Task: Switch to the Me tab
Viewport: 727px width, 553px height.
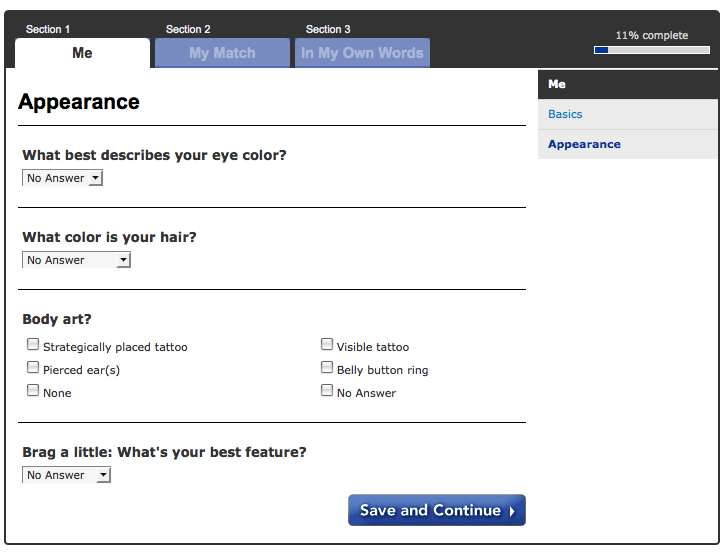Action: (x=82, y=53)
